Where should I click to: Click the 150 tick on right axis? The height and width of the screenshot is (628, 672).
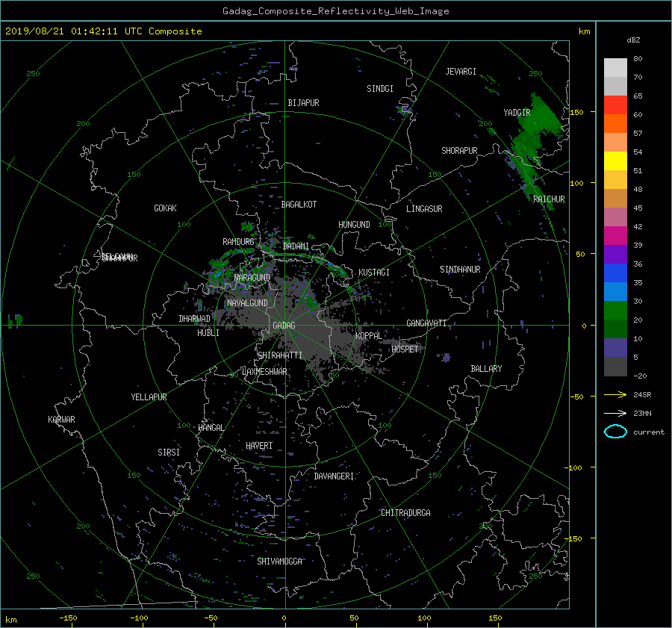[x=577, y=112]
